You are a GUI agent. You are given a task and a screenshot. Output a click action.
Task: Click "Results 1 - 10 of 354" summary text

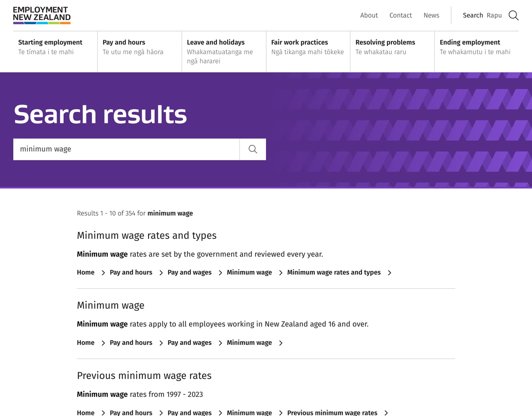pos(106,213)
